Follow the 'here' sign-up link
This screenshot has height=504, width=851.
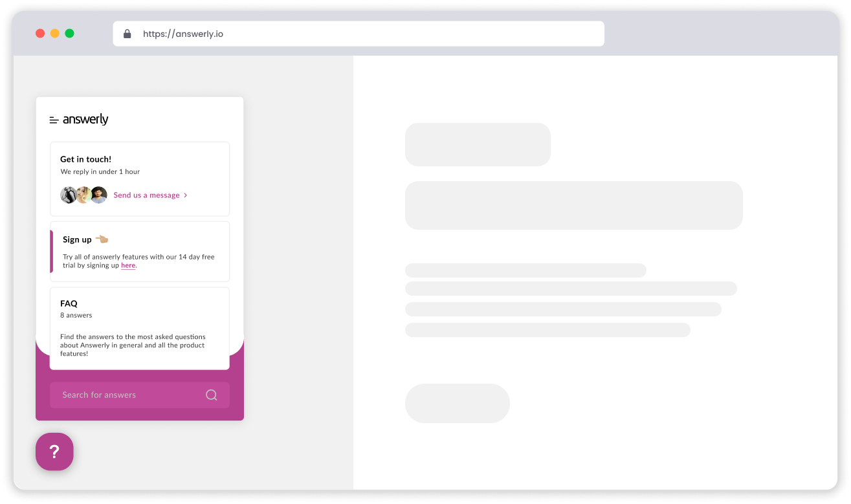pos(128,265)
